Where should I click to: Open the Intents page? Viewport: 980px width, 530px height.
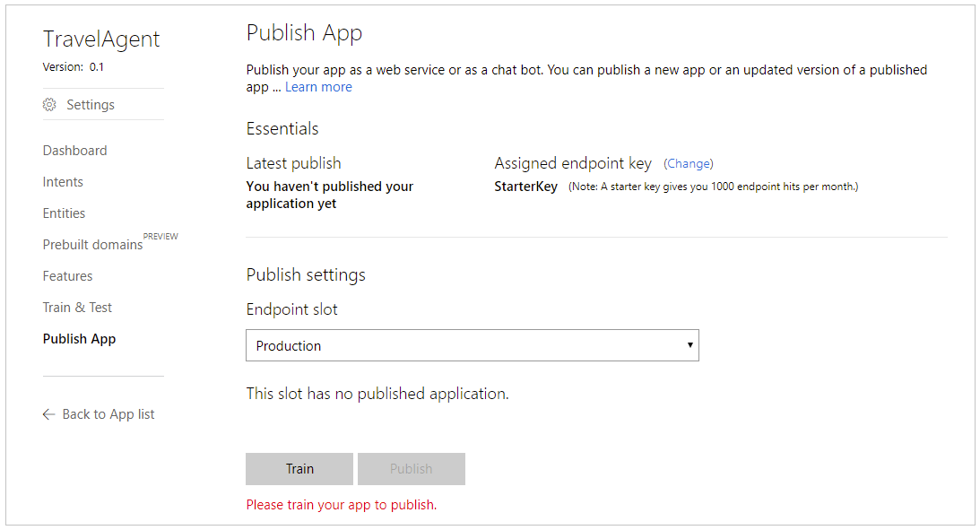[x=63, y=182]
